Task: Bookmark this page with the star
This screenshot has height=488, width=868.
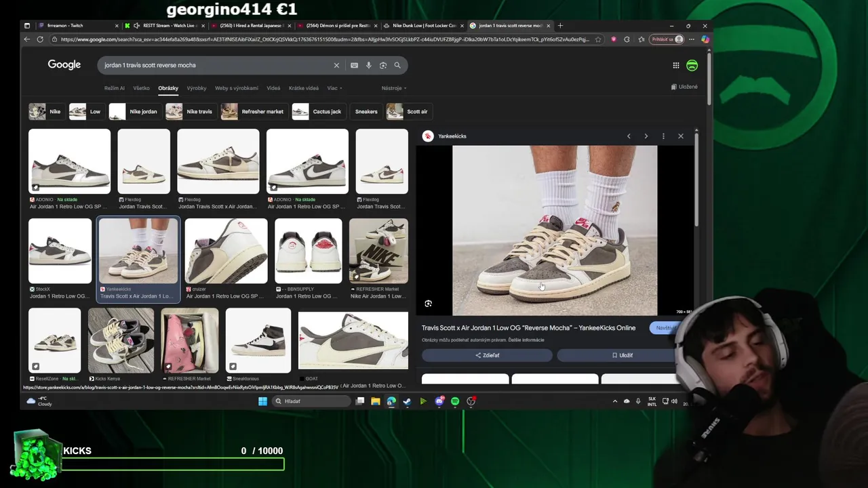Action: click(x=598, y=39)
